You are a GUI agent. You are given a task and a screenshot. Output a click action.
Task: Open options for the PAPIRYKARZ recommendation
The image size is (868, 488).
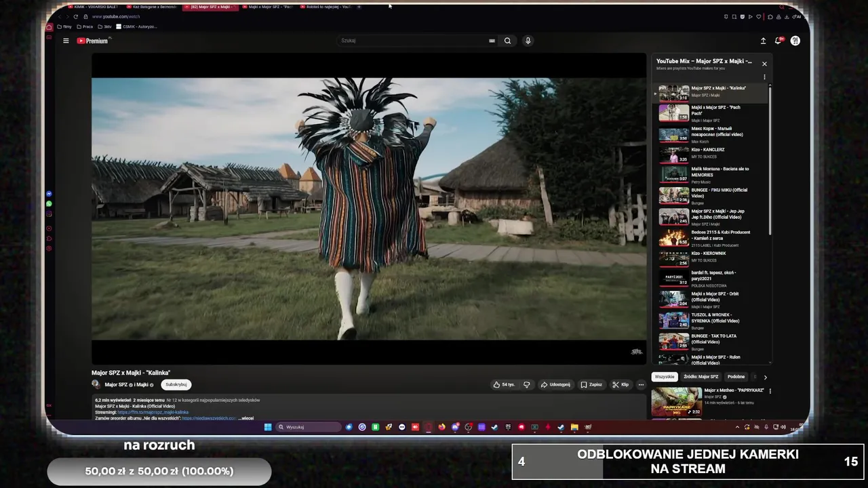coord(770,391)
